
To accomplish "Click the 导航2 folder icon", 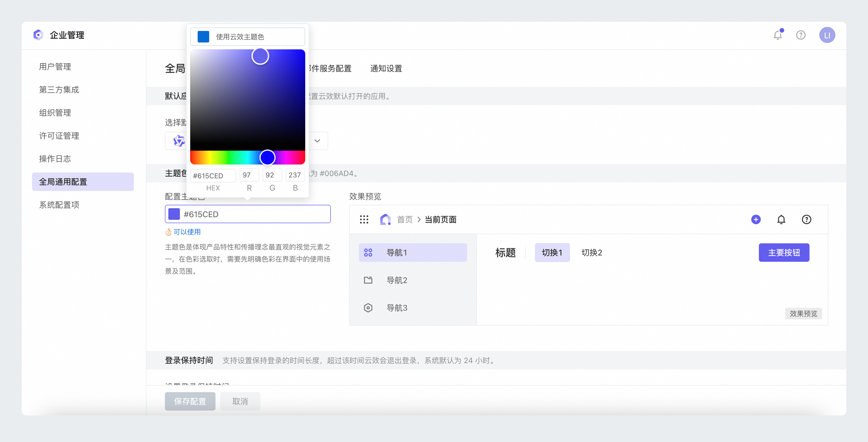I will (368, 280).
